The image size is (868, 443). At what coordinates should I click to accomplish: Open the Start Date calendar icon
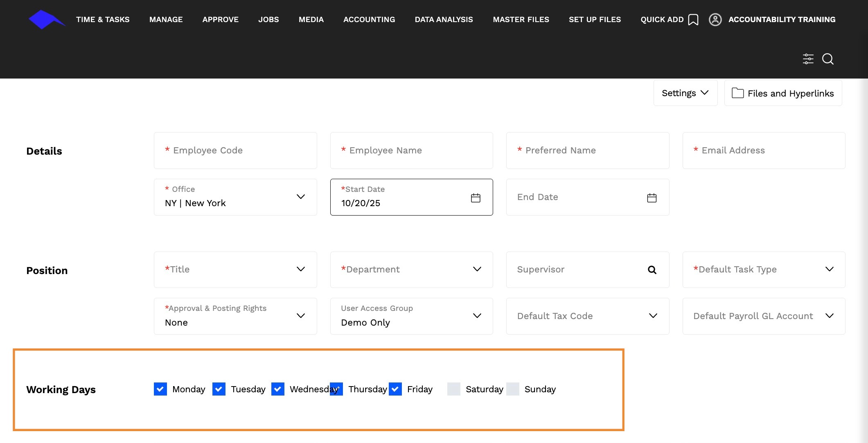[x=476, y=198]
